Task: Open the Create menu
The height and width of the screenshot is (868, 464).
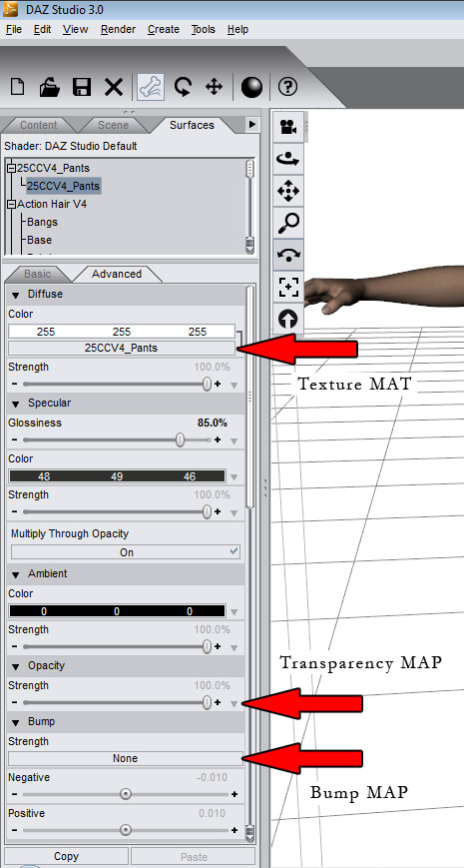Action: pyautogui.click(x=163, y=29)
